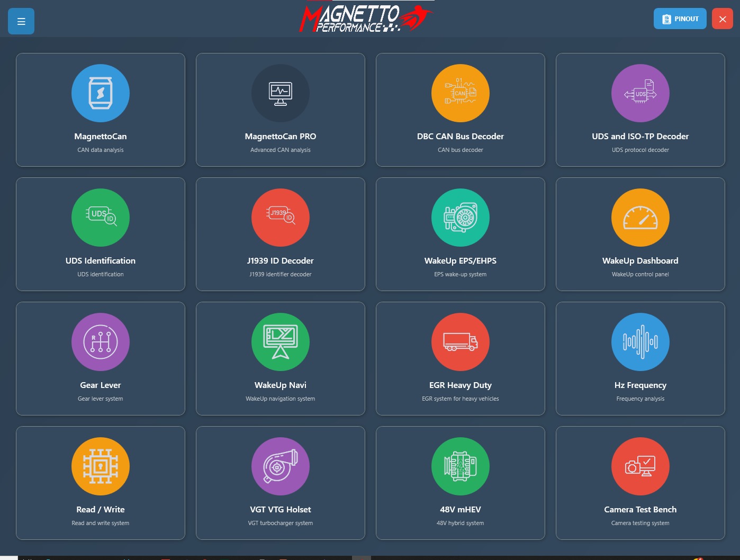
Task: Select the WakeUp Navi screen icon
Action: [281, 342]
